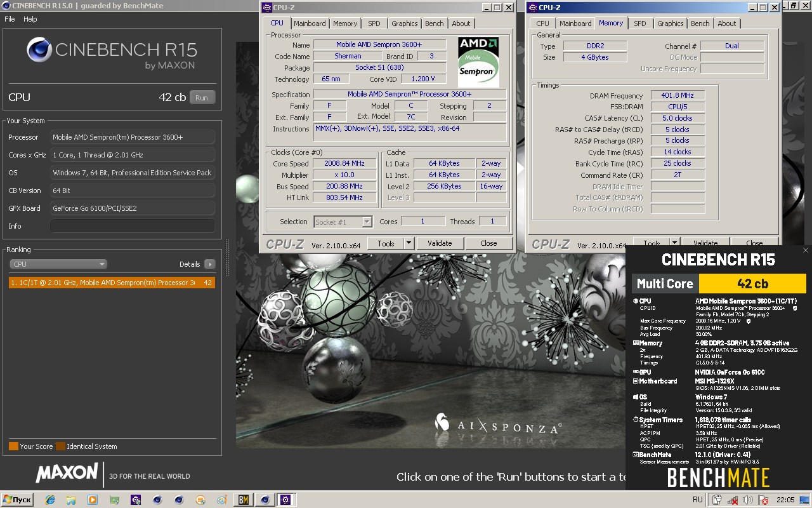The image size is (812, 508).
Task: Click the Command Rate 2T value
Action: [678, 175]
